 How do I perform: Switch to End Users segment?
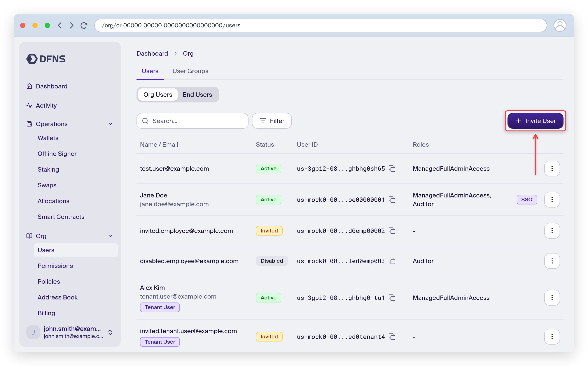[x=197, y=95]
